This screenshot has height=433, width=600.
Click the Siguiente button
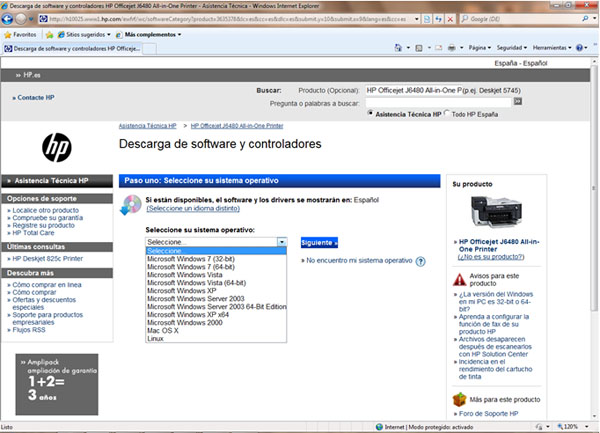[319, 243]
